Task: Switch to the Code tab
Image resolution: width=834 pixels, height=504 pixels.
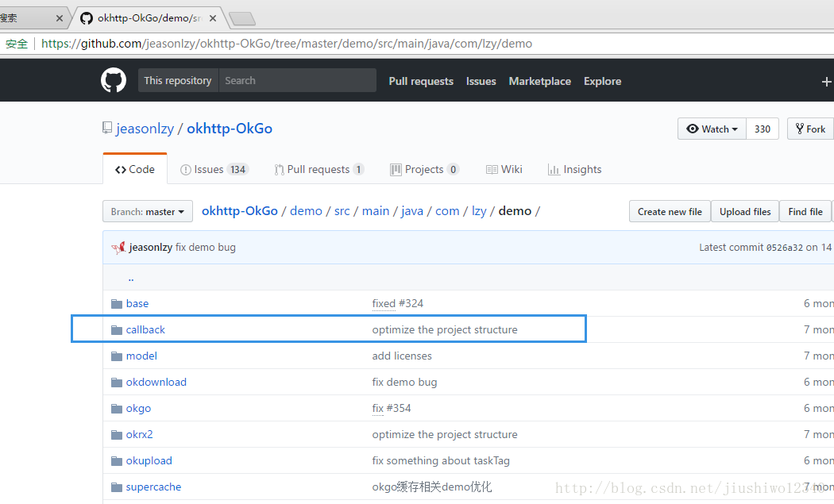Action: (x=135, y=169)
